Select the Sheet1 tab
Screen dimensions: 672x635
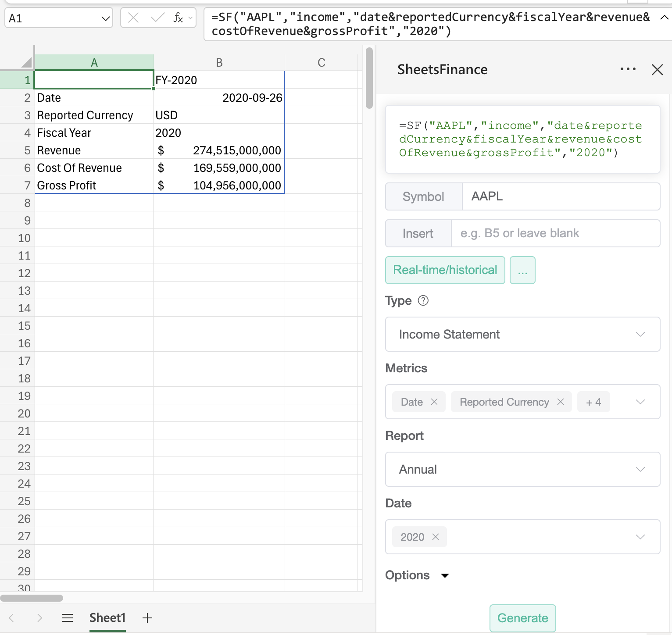107,618
